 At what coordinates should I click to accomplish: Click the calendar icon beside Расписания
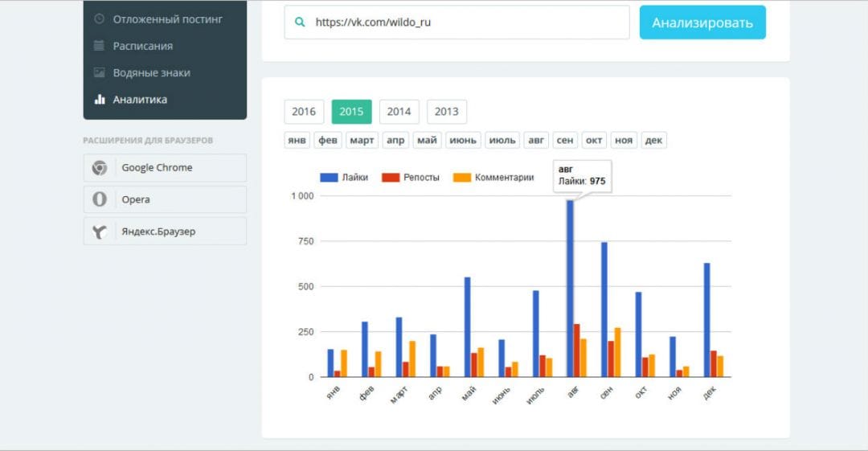pos(99,46)
